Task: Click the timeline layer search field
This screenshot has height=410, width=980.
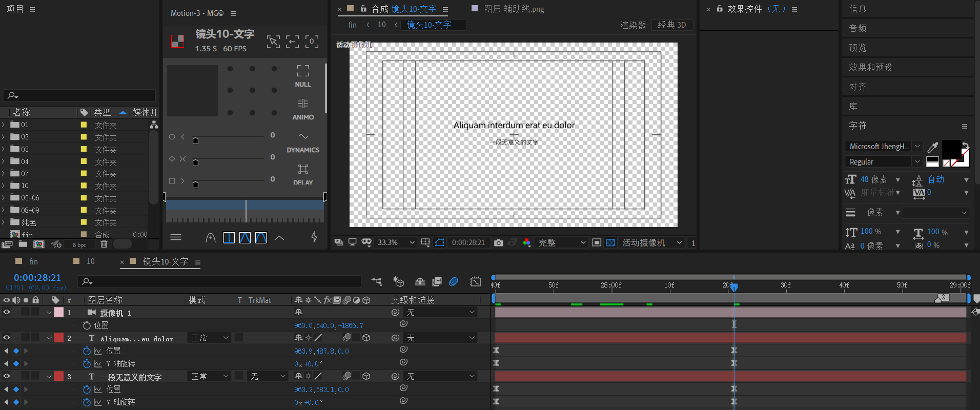Action: pos(219,281)
